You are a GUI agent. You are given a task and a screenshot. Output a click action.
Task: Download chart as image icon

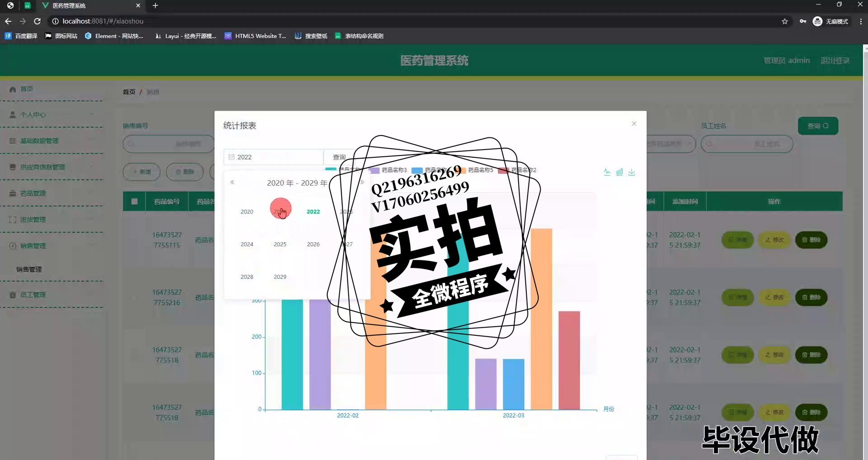(632, 172)
